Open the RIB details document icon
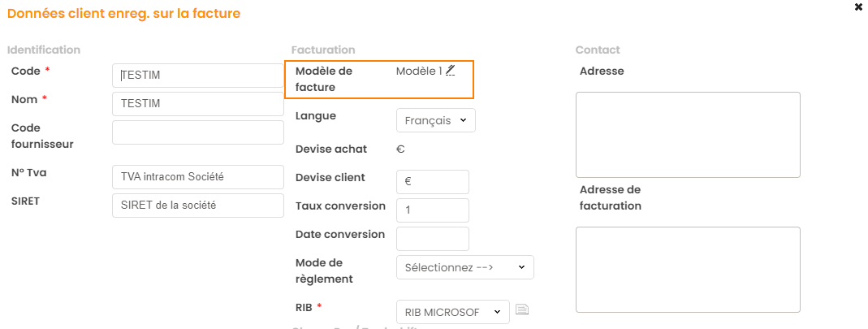Viewport: 868px width, 329px height. (x=522, y=309)
